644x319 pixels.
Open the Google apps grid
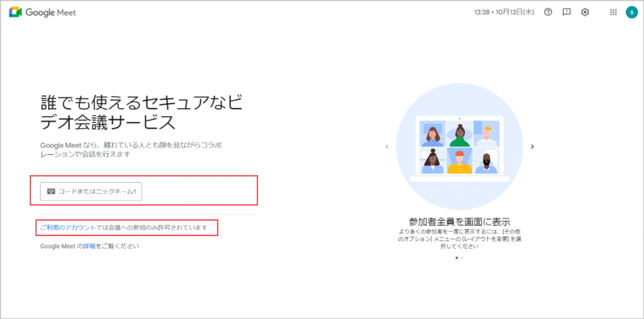click(613, 13)
